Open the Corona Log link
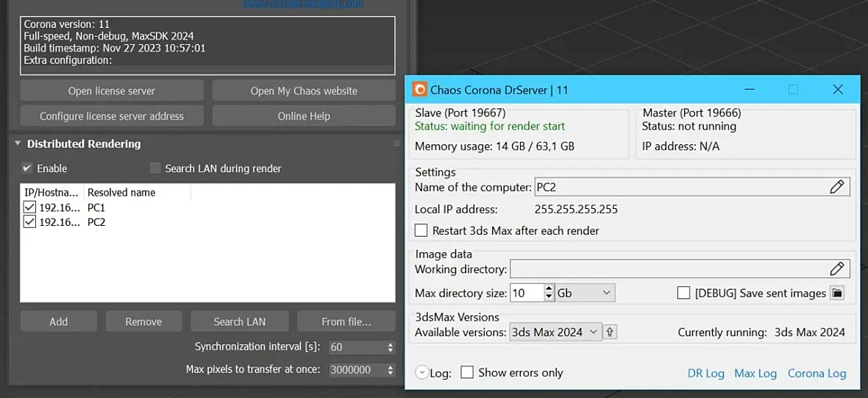 [x=817, y=374]
